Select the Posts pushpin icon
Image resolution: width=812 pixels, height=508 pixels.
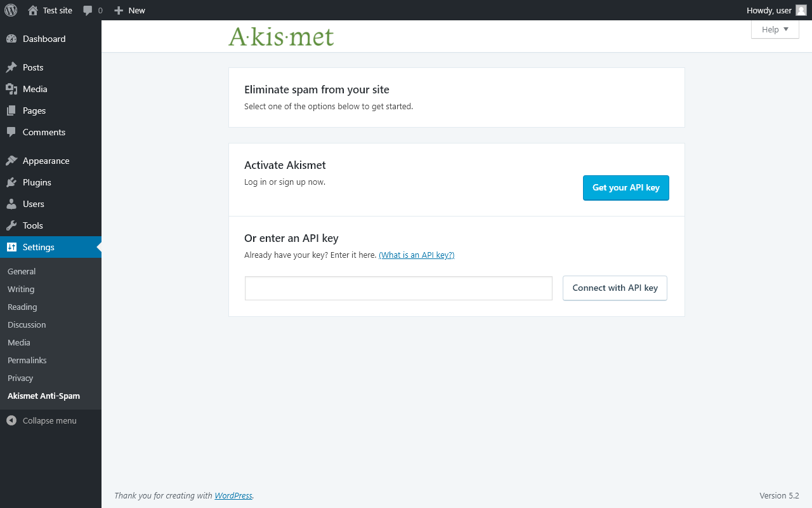tap(11, 67)
